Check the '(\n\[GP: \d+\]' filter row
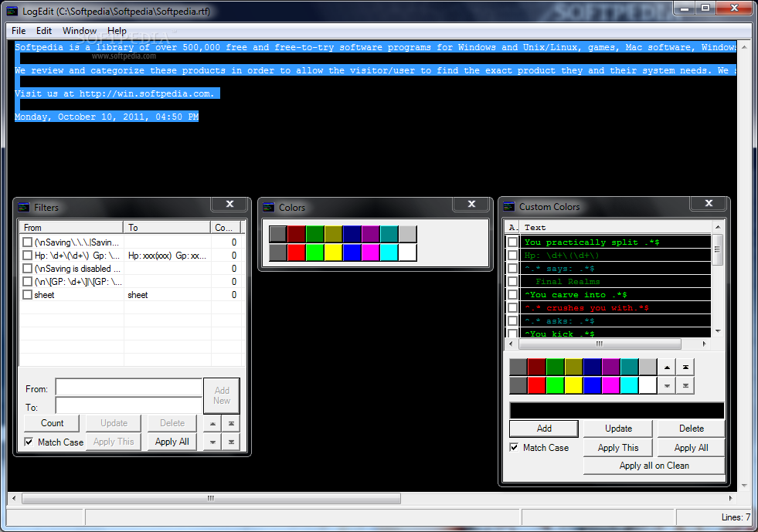This screenshot has height=532, width=758. coord(28,281)
